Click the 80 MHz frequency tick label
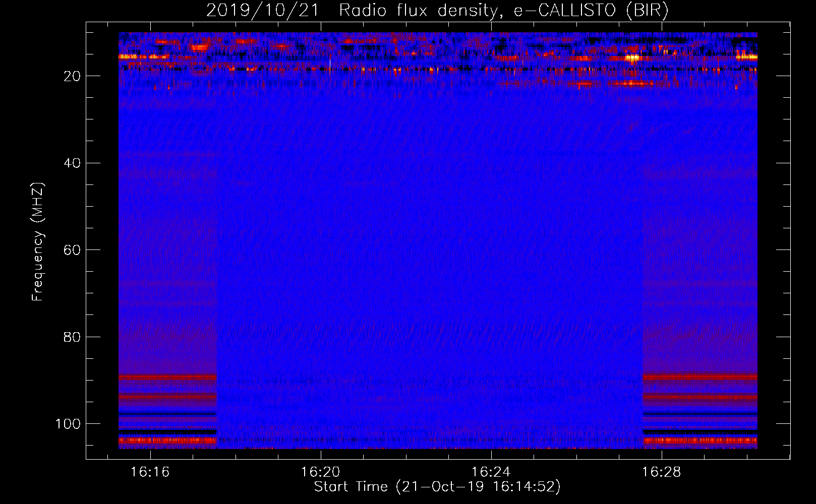This screenshot has width=816, height=504. click(x=73, y=337)
